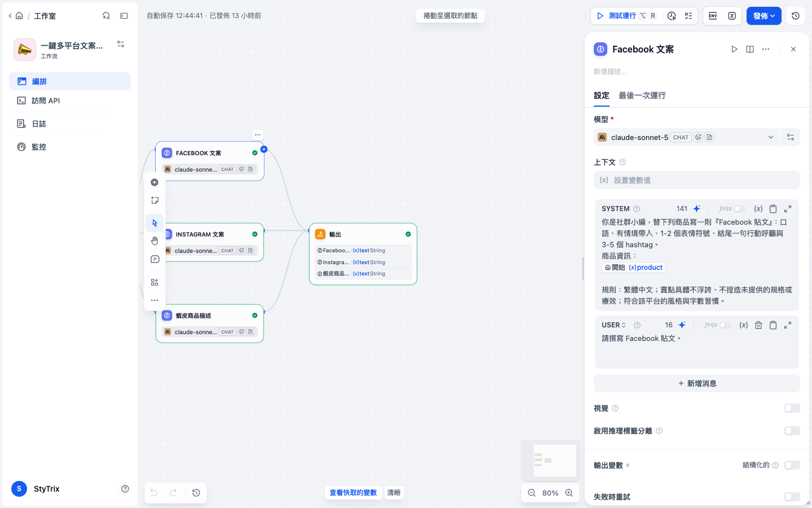
Task: Zoom out the canvas
Action: 532,493
